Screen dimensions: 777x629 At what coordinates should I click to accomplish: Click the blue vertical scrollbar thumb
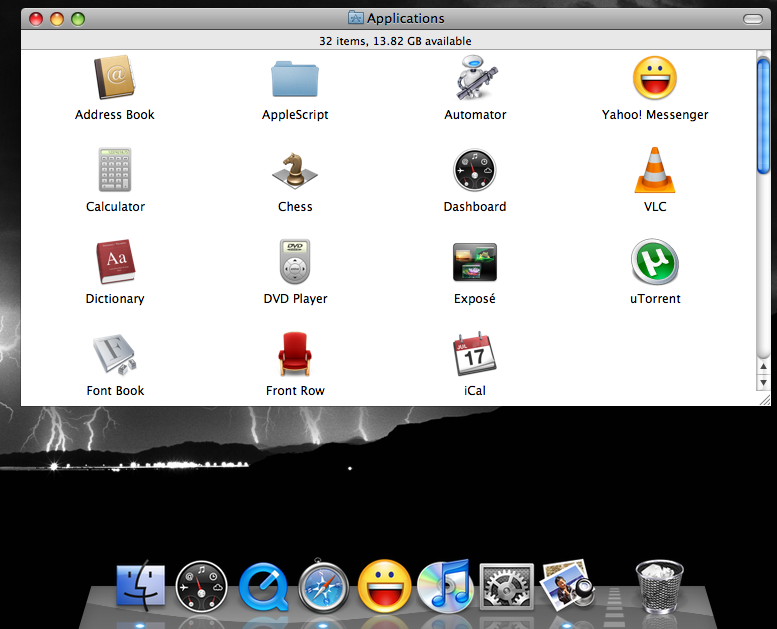pyautogui.click(x=763, y=116)
